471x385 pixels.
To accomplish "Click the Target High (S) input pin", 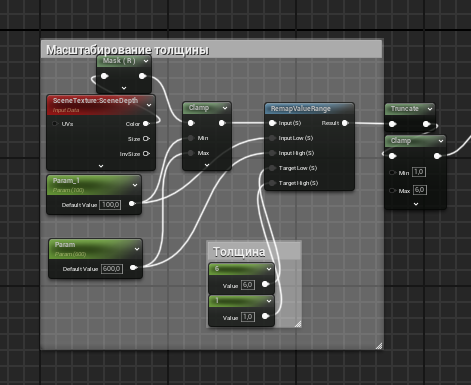I will 272,183.
